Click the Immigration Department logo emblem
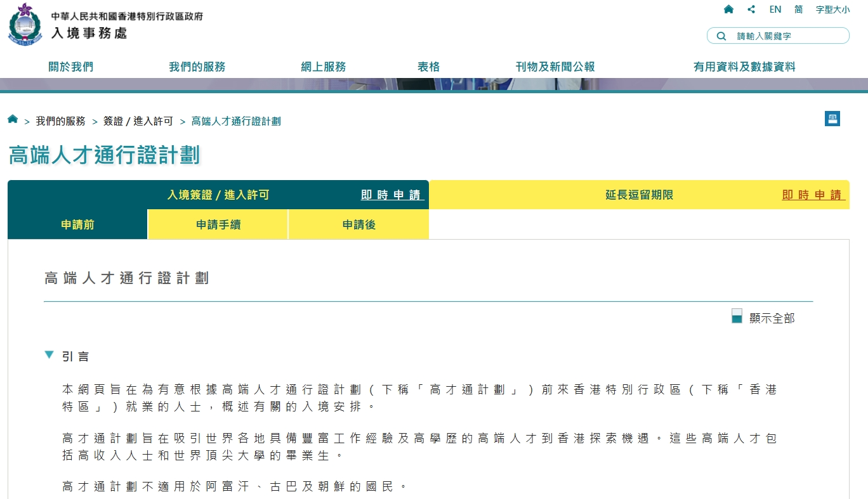 point(25,24)
